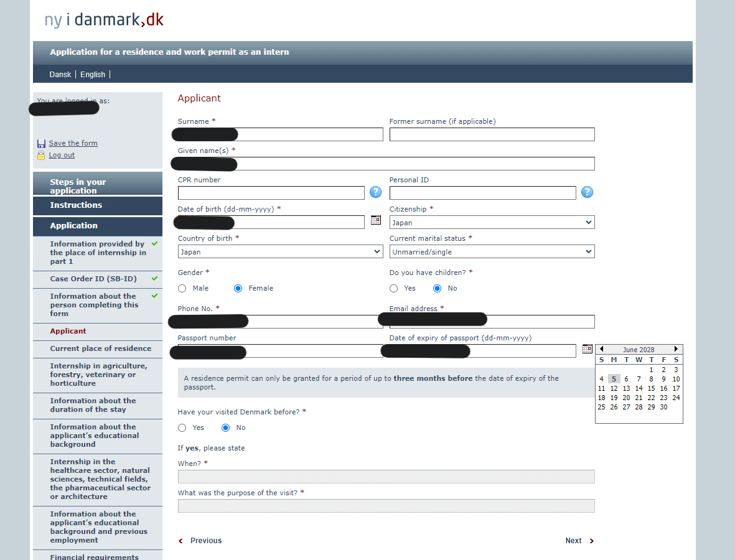Select Yes for visited Denmark before
This screenshot has width=735, height=560.
(x=182, y=428)
